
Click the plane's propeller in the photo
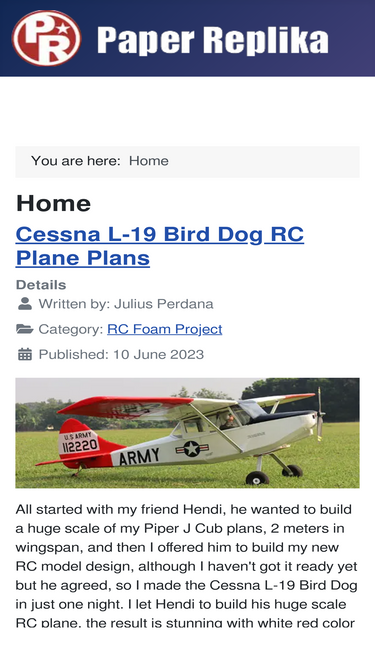click(319, 414)
